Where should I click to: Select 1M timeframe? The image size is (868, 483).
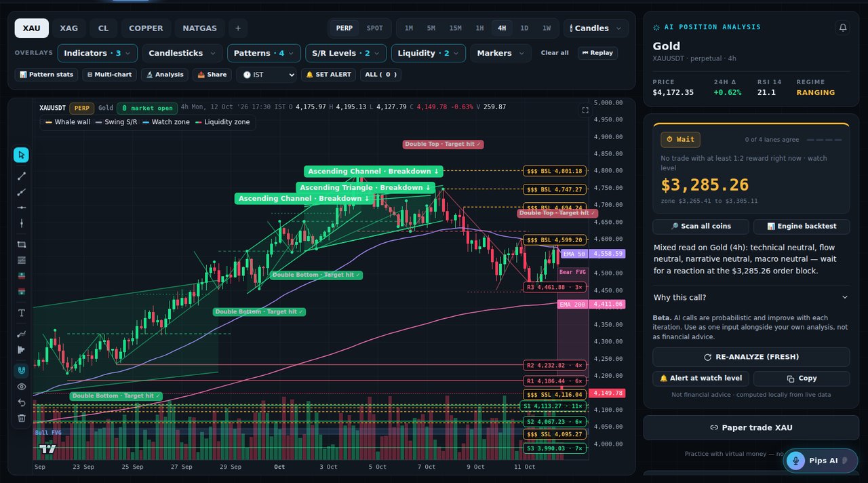click(x=409, y=28)
